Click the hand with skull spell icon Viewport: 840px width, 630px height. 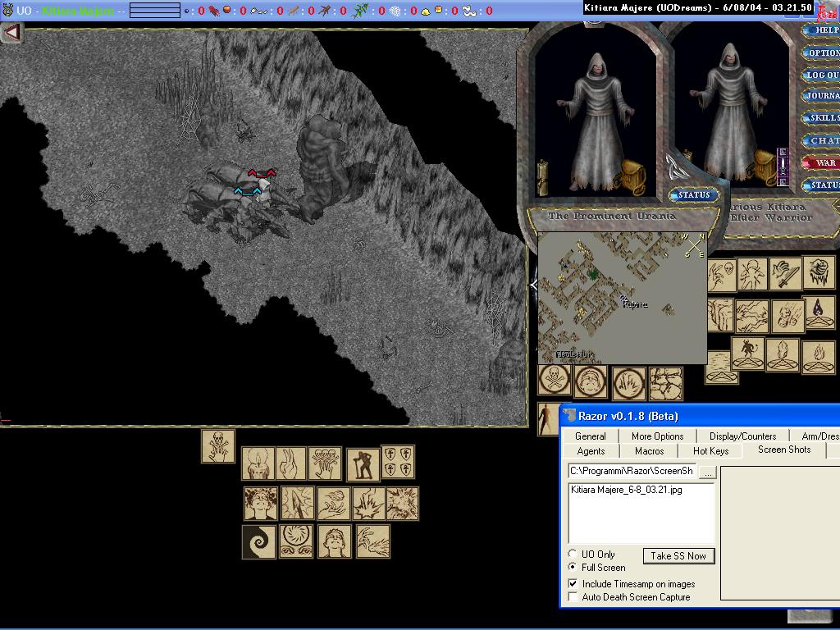pyautogui.click(x=722, y=275)
